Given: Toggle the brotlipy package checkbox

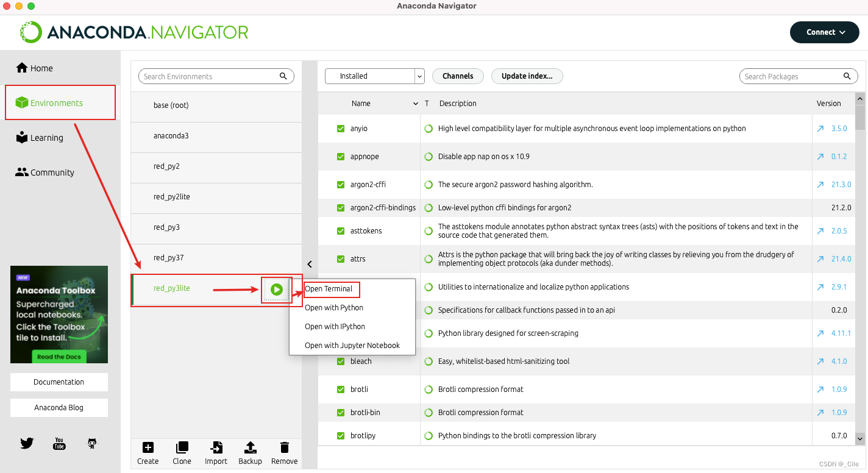Looking at the screenshot, I should [341, 436].
